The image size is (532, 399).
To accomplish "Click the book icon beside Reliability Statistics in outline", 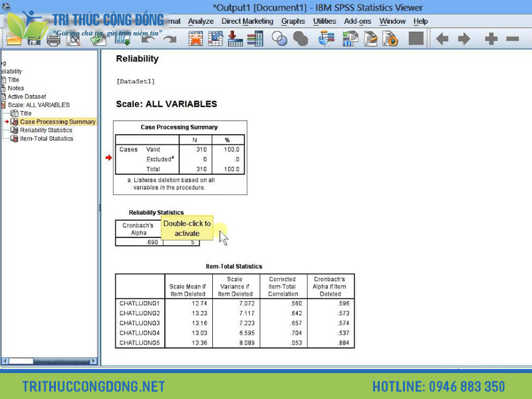I will coord(14,130).
